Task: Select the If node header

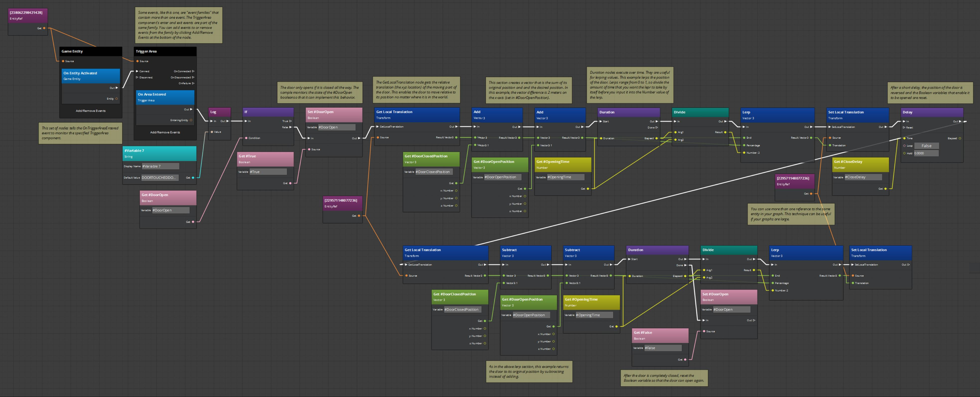Action: [x=268, y=112]
